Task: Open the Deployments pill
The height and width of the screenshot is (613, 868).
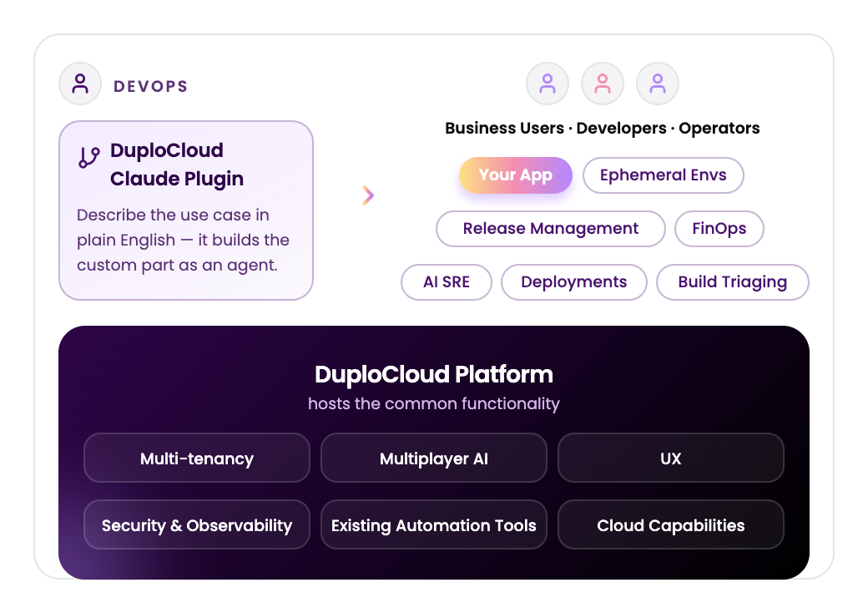Action: (574, 282)
